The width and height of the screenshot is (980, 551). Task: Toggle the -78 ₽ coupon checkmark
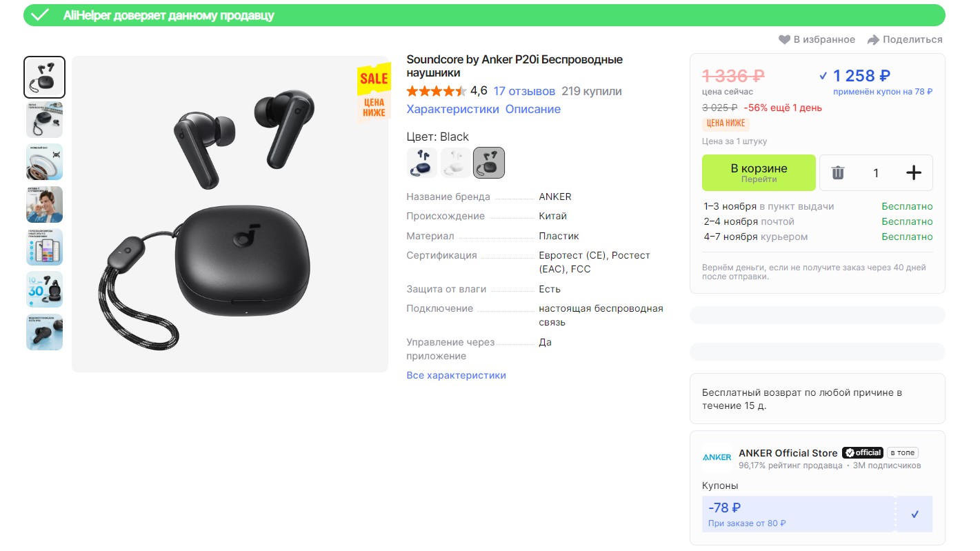click(x=914, y=514)
